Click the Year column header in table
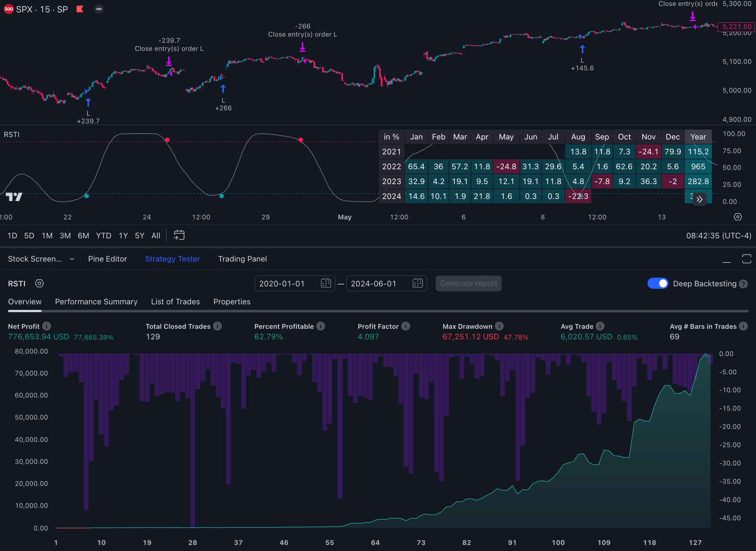Viewport: 756px width, 551px height. pos(698,137)
